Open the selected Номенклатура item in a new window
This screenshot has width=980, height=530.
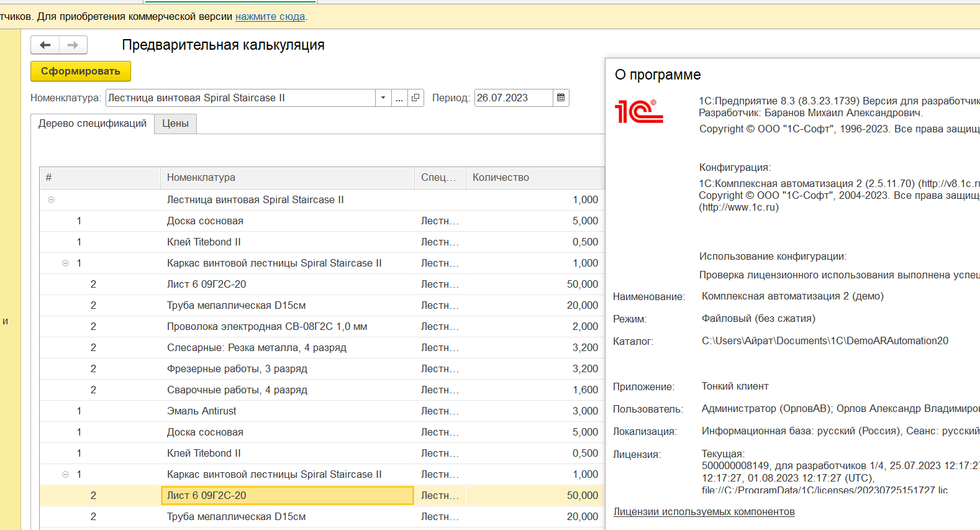(x=415, y=98)
